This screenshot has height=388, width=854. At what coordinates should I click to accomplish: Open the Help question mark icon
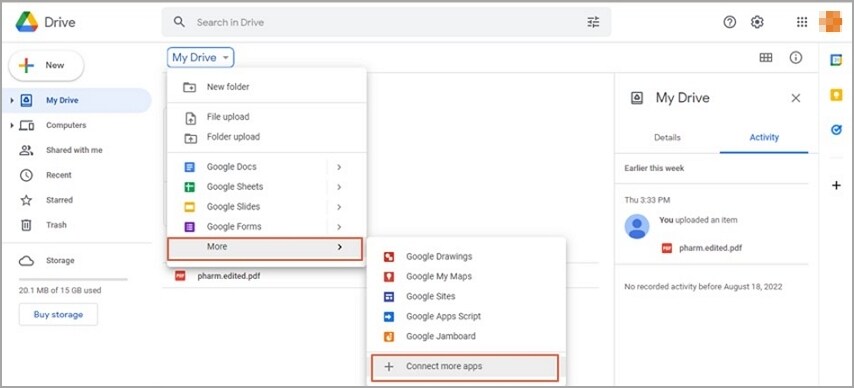(730, 22)
